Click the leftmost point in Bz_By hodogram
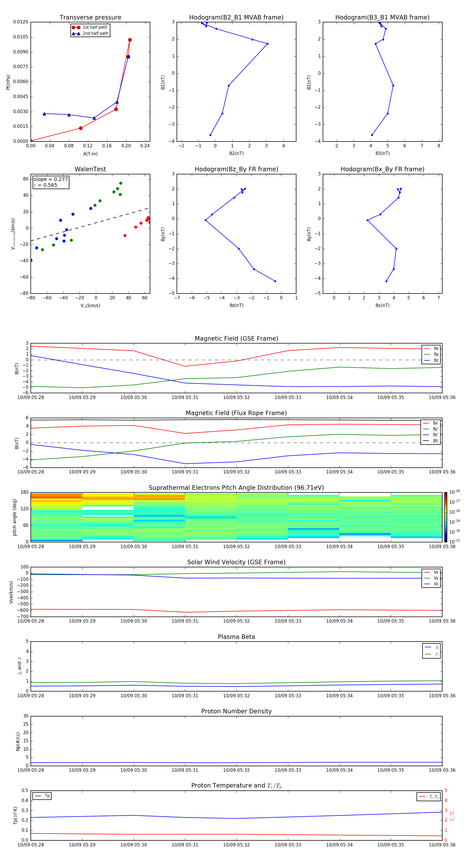Image resolution: width=473 pixels, height=868 pixels. tap(205, 220)
